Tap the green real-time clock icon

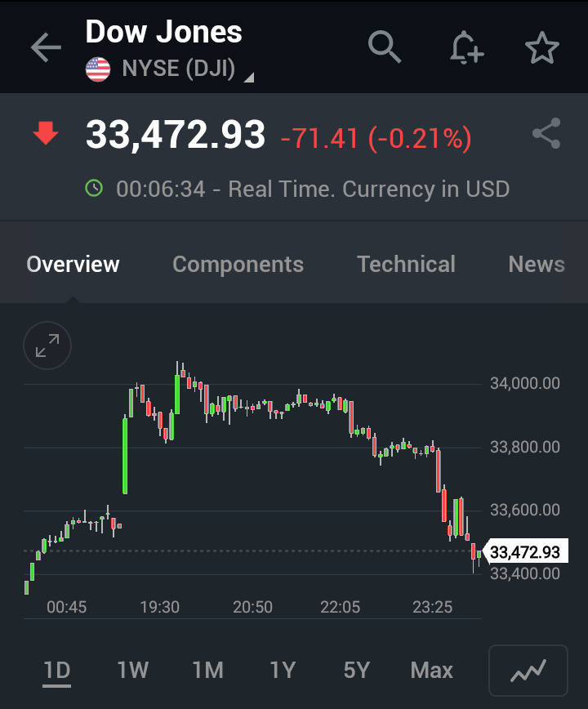[x=95, y=189]
